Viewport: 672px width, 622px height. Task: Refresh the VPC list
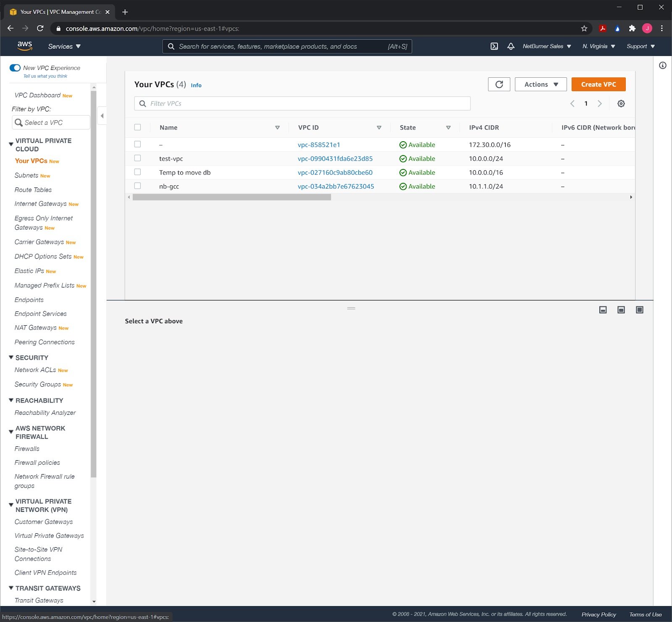tap(499, 84)
